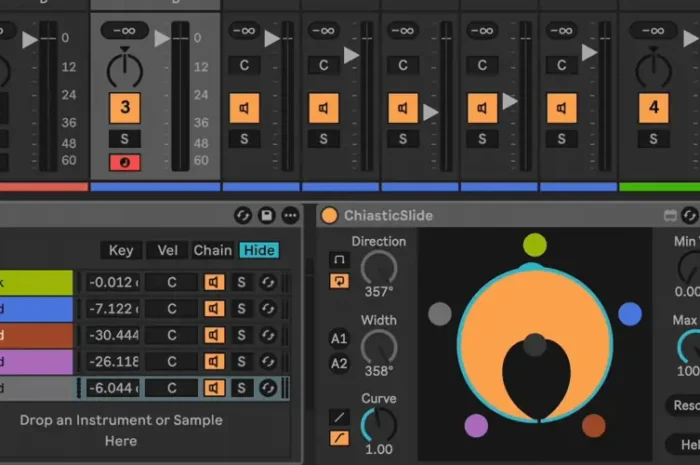The width and height of the screenshot is (700, 465).
Task: Select the orange loop mode icon beside Direction
Action: [339, 281]
